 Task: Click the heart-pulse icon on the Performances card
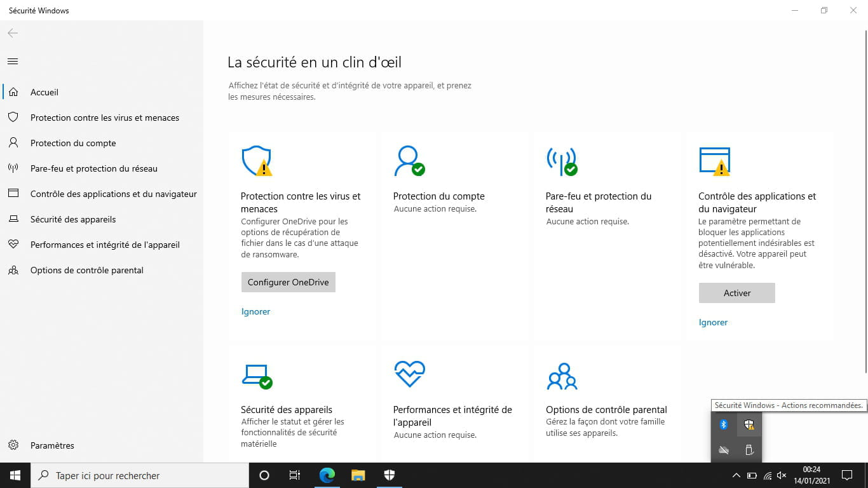[x=409, y=374]
